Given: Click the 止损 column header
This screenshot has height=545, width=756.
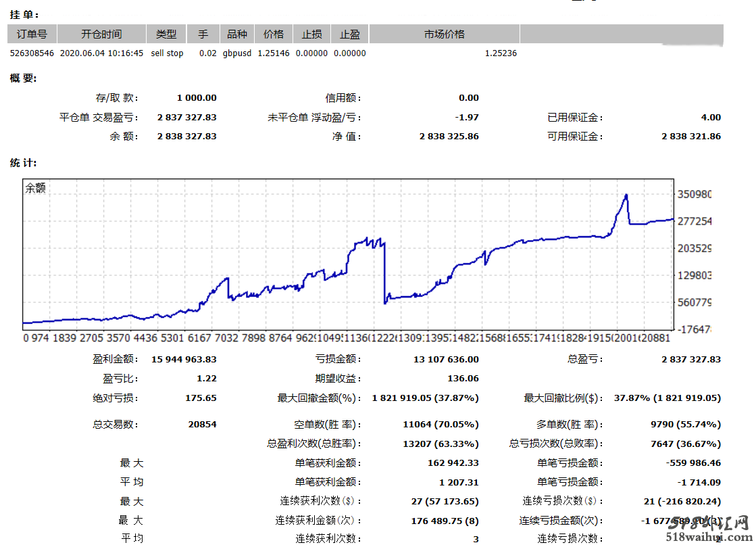Looking at the screenshot, I should 311,34.
